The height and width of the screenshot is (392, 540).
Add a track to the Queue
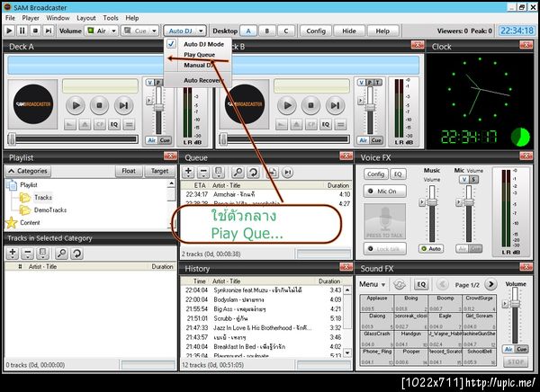(x=188, y=172)
